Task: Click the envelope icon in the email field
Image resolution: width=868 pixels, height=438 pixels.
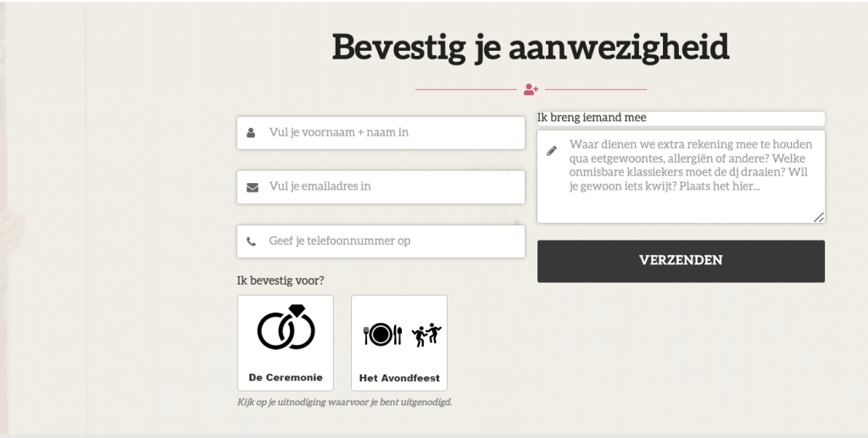Action: (x=252, y=187)
